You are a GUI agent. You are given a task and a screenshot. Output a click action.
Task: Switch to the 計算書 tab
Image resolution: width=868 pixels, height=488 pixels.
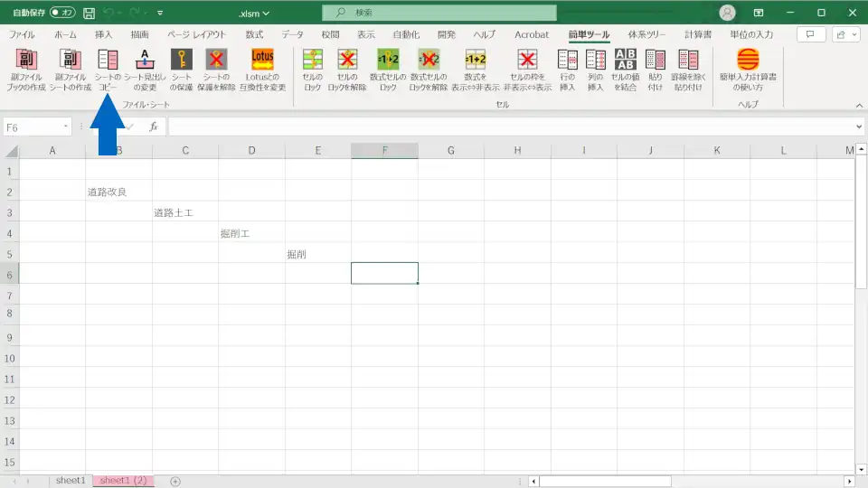click(x=697, y=34)
